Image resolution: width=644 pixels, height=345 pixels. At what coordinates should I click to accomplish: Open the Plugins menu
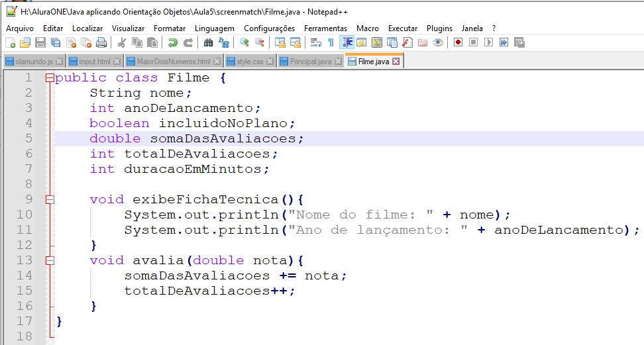[x=439, y=28]
